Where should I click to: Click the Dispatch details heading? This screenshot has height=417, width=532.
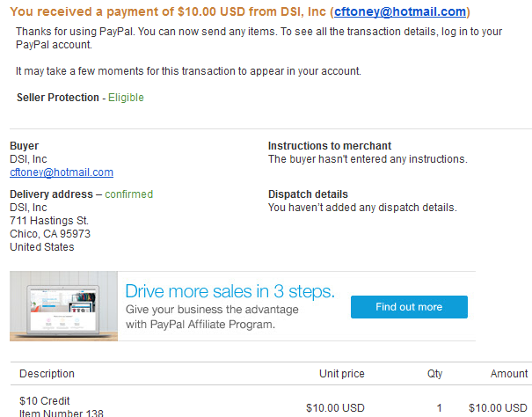coord(308,194)
